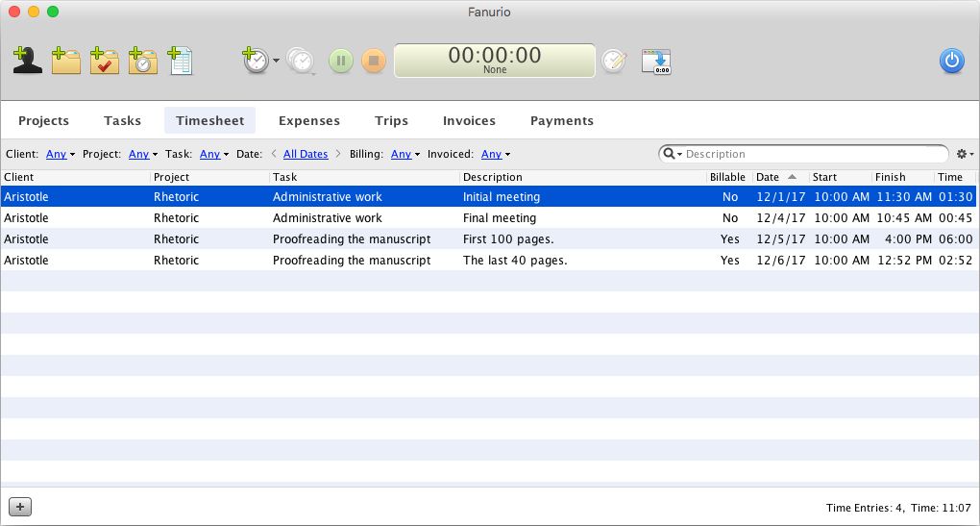This screenshot has height=526, width=980.
Task: Sort by Finish column header
Action: 903,177
